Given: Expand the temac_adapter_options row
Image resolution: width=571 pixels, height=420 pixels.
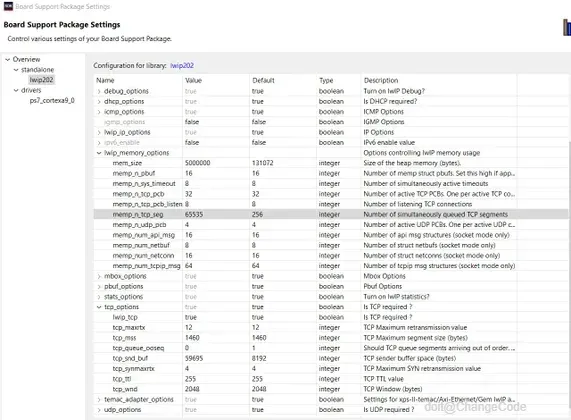Looking at the screenshot, I should [x=99, y=400].
